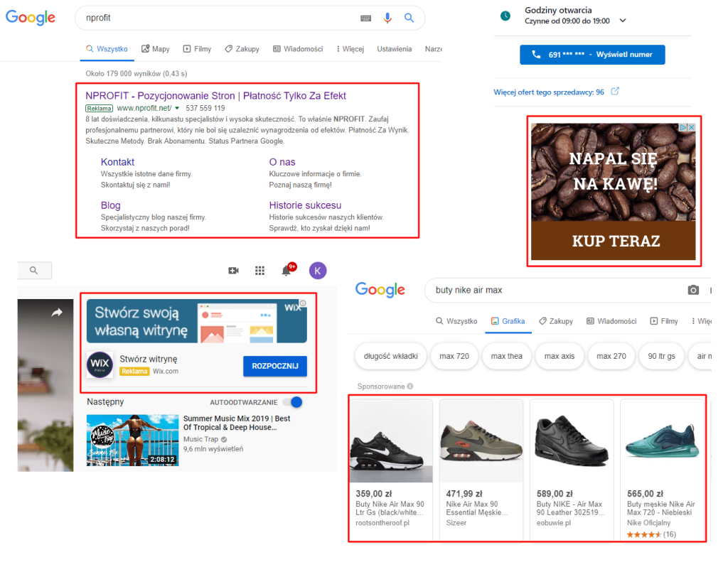
Task: Open the Summer Music Mix video thumbnail
Action: 133,441
